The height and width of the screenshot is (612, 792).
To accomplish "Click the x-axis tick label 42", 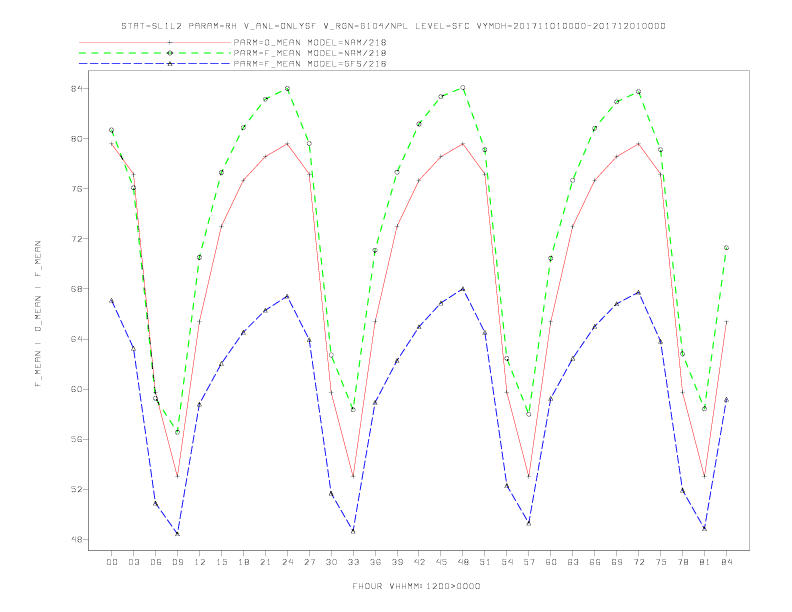I will click(x=419, y=562).
